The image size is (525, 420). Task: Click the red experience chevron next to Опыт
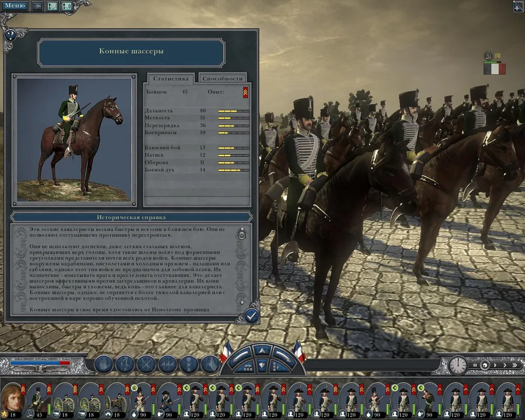(245, 92)
